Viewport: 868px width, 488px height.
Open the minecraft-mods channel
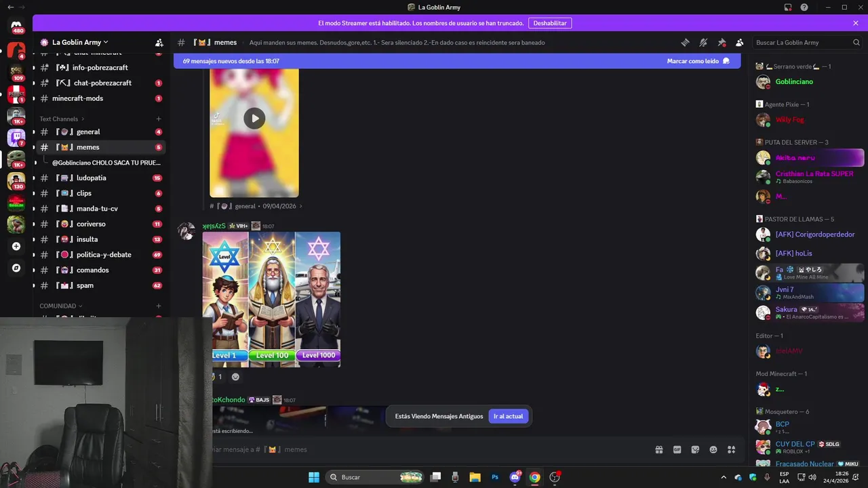[x=100, y=98]
